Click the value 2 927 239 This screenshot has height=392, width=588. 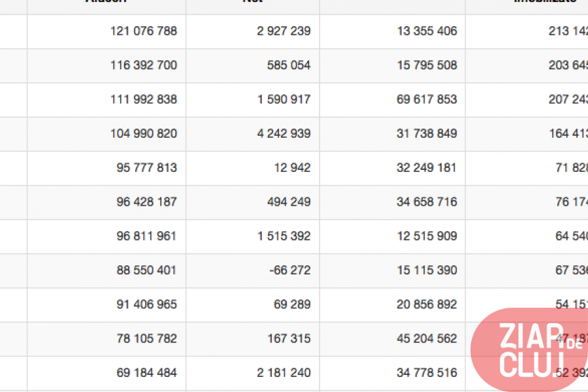coord(284,31)
